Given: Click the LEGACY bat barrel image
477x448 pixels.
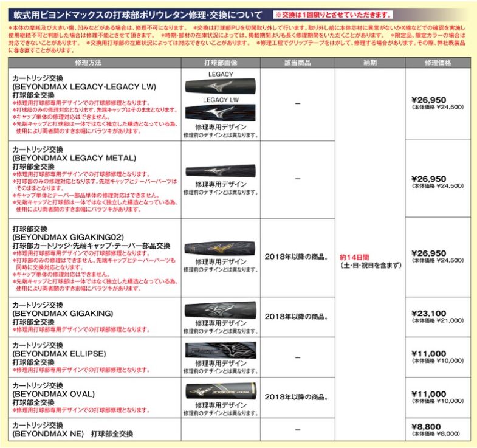Looking at the screenshot, I should point(221,86).
